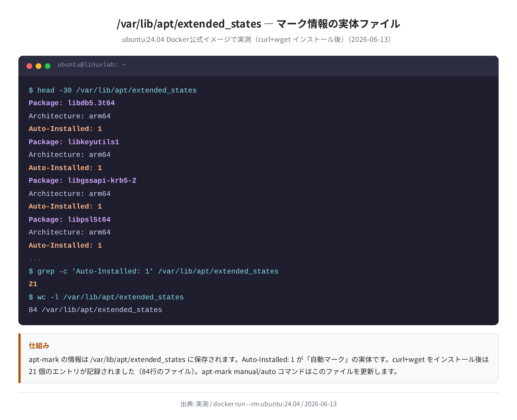Image resolution: width=517 pixels, height=420 pixels.
Task: Click the 'wc -l /var/lib/apt/extended_states' command
Action: tap(106, 297)
